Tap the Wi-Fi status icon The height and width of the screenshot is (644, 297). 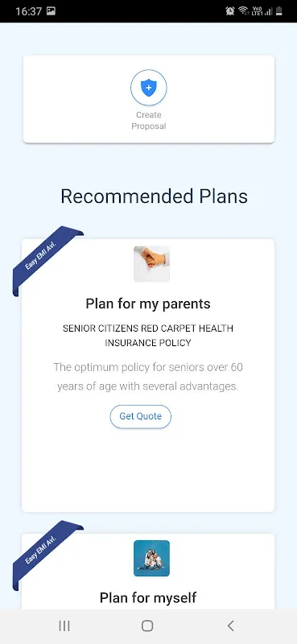coord(243,11)
